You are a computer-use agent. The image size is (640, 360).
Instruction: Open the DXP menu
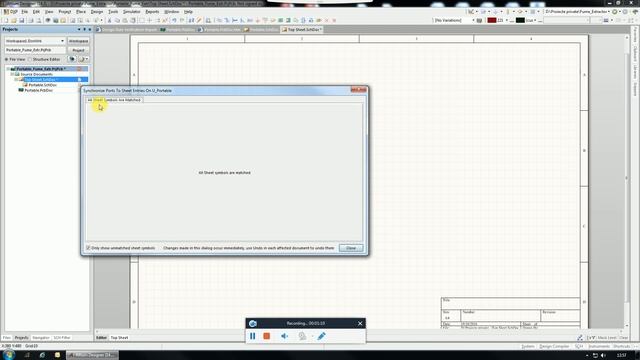(11, 12)
